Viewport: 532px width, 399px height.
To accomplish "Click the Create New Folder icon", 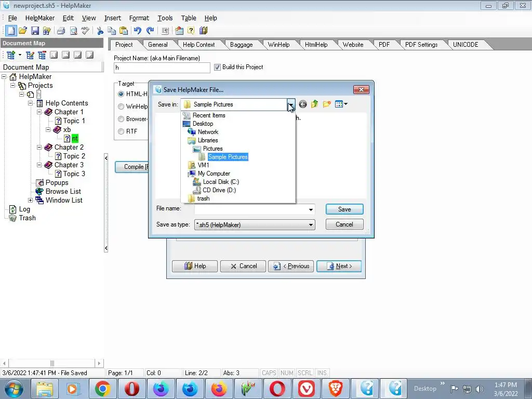I will point(327,104).
